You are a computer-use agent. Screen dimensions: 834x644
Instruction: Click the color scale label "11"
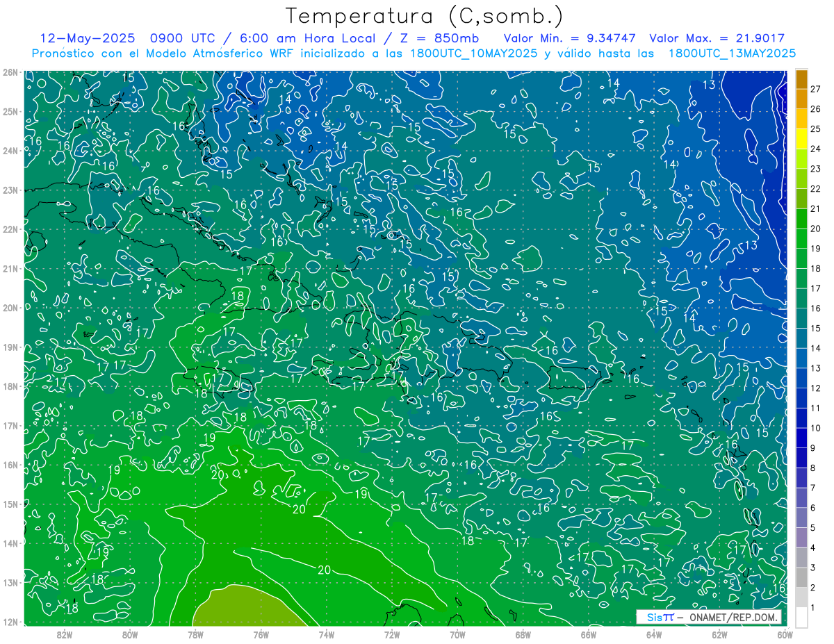pyautogui.click(x=816, y=408)
